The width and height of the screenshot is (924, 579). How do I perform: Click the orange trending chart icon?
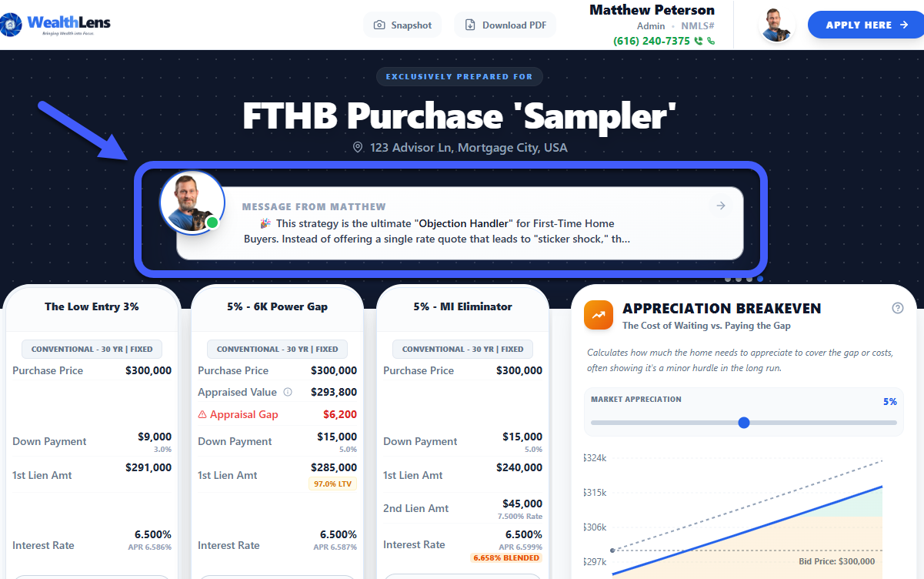(599, 315)
